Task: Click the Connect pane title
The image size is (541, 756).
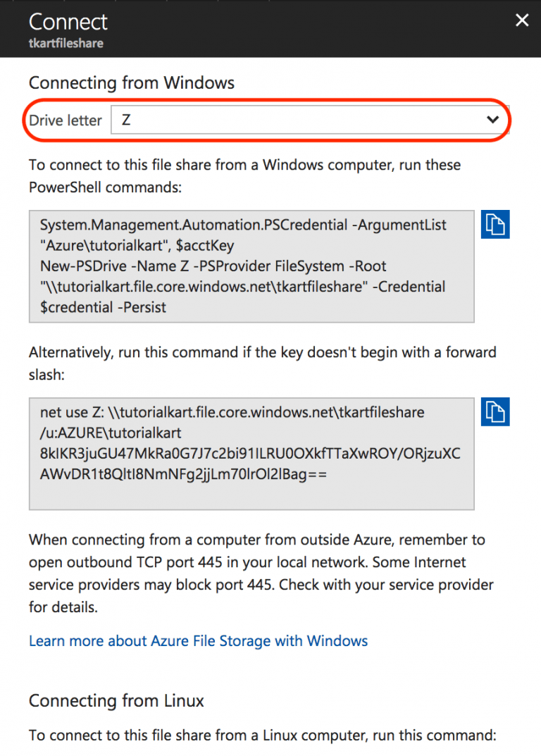Action: click(68, 22)
